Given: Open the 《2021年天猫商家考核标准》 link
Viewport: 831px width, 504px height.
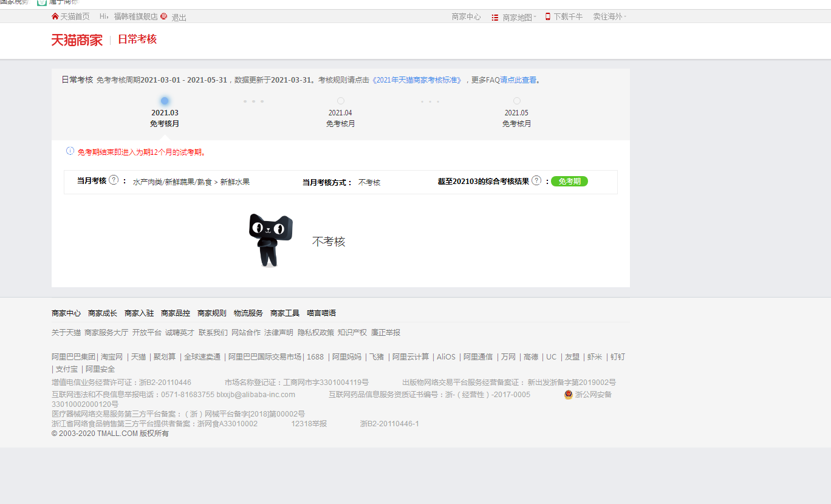Looking at the screenshot, I should (x=417, y=80).
